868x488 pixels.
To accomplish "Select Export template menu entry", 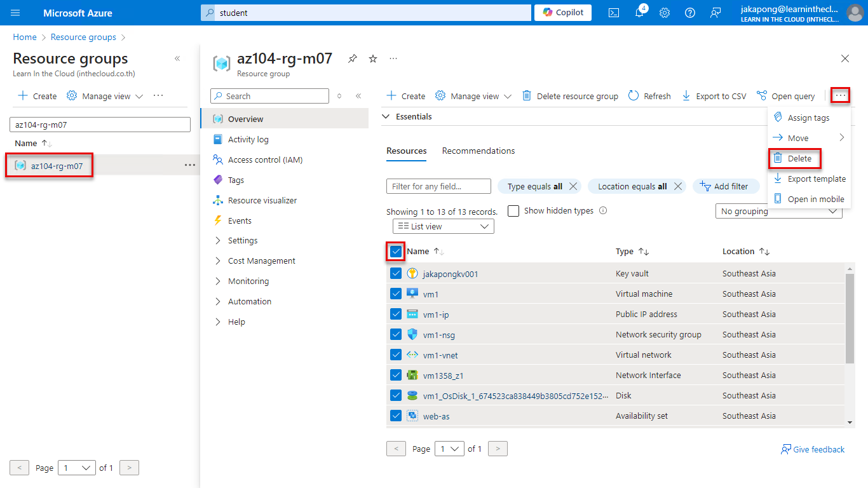I will 809,179.
